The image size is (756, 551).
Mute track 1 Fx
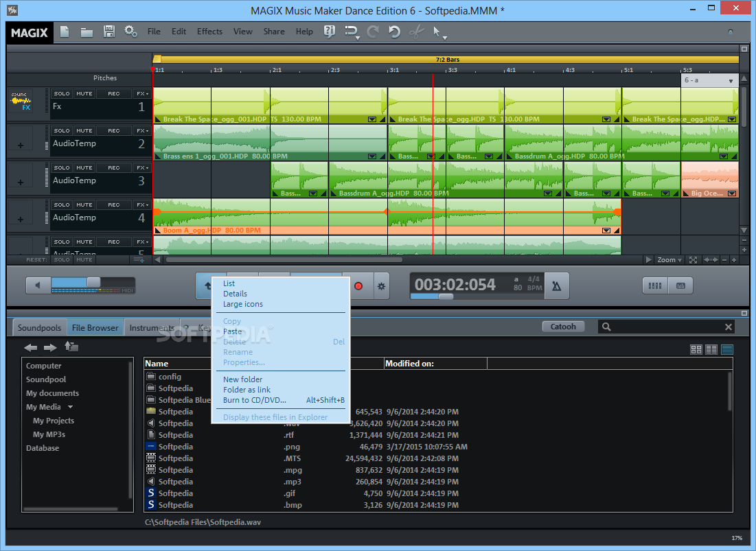pyautogui.click(x=84, y=93)
